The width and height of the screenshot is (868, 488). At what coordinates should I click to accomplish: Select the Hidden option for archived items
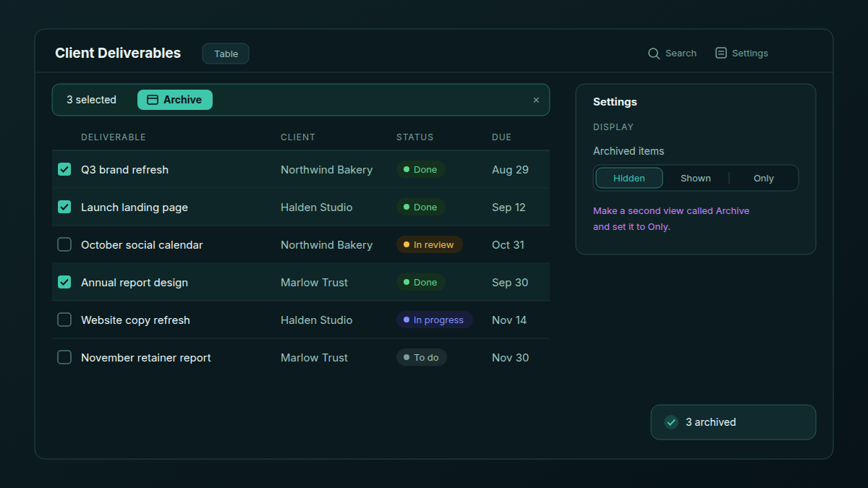(629, 178)
